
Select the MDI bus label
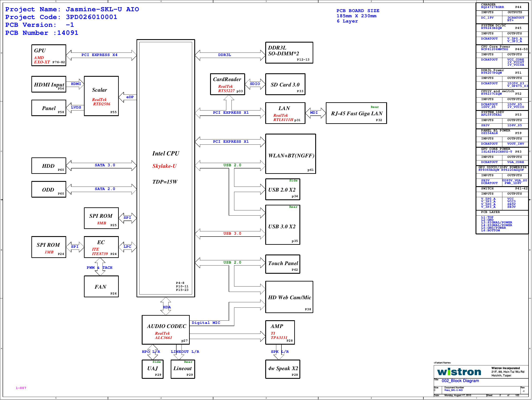pos(314,112)
